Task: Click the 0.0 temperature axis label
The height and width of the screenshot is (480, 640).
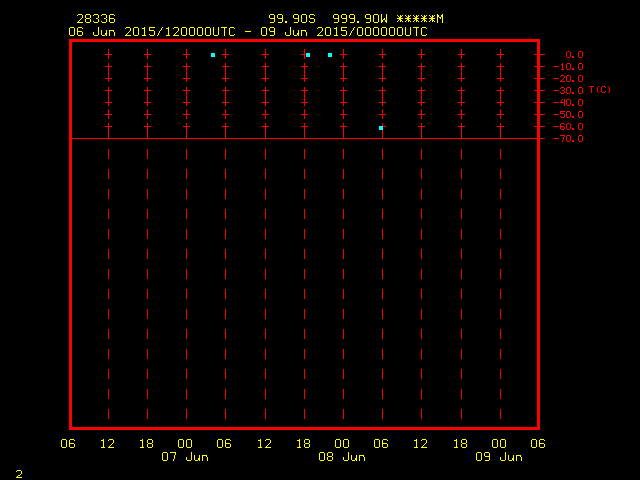Action: 574,54
